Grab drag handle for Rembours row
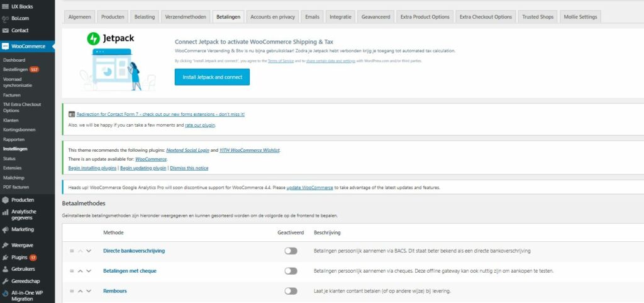The image size is (644, 303). (x=72, y=291)
